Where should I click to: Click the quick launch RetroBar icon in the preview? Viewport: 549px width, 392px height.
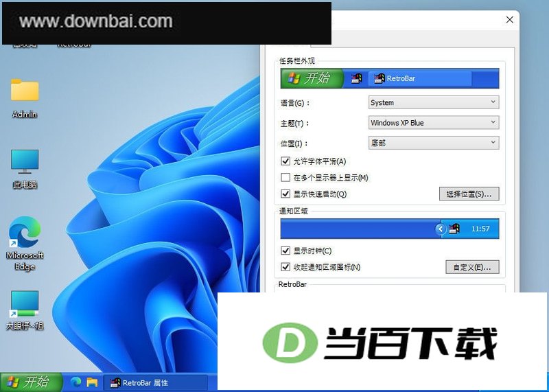click(356, 78)
